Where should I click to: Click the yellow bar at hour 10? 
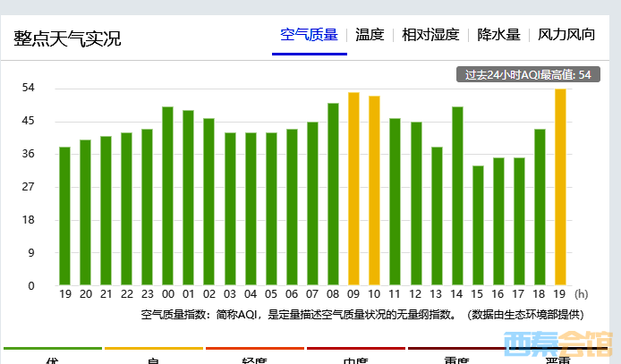[x=374, y=190]
